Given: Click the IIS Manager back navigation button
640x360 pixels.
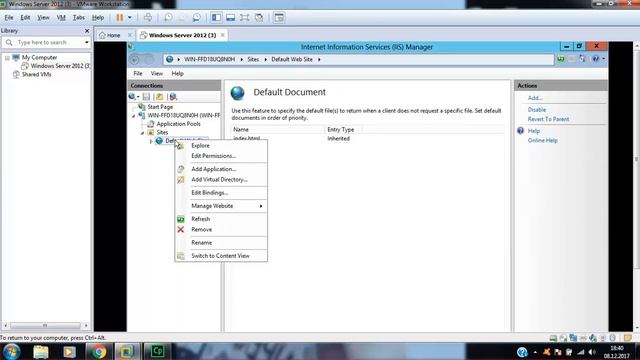Looking at the screenshot, I should point(134,60).
